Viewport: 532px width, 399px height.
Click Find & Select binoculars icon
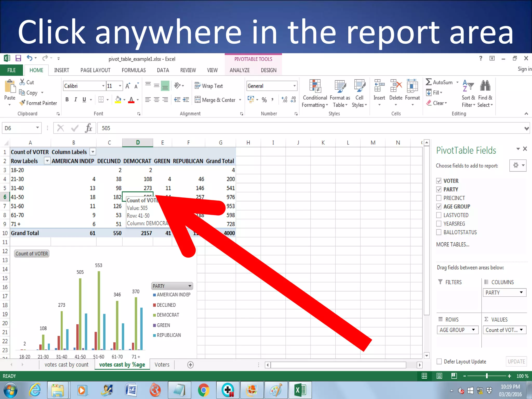point(485,86)
